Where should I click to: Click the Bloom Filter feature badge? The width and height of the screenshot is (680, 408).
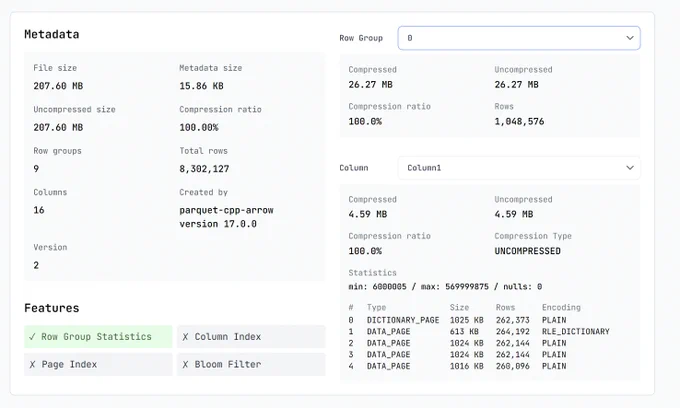tap(251, 365)
